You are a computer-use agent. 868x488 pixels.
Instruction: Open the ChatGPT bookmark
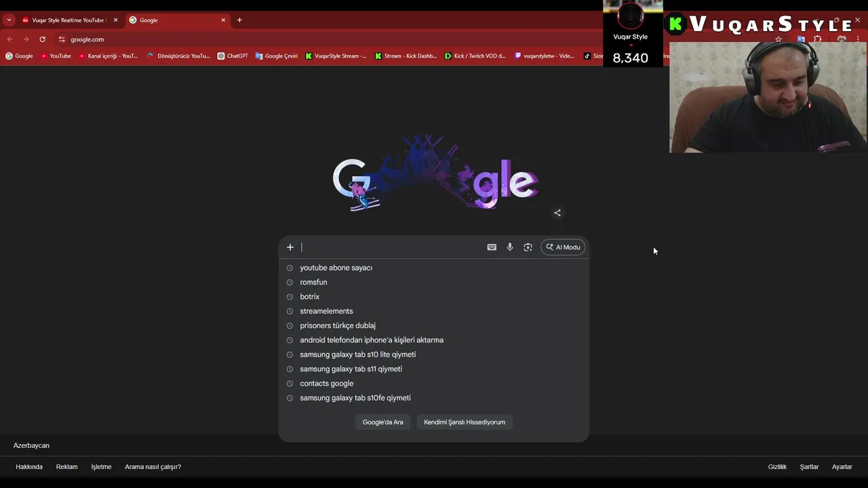click(233, 56)
